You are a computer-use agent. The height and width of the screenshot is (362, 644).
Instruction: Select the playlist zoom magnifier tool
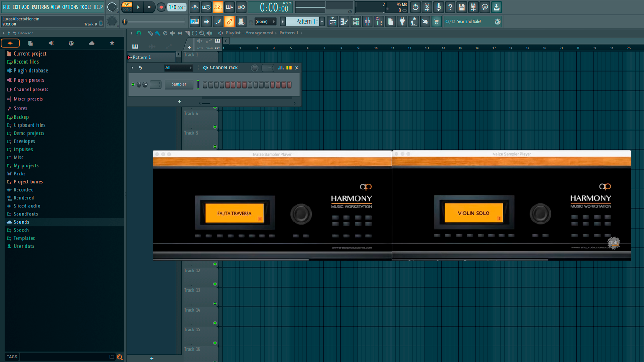click(x=202, y=33)
